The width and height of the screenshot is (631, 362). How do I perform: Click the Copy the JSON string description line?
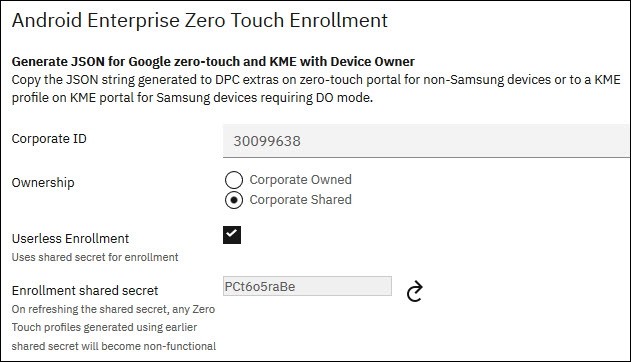point(316,80)
